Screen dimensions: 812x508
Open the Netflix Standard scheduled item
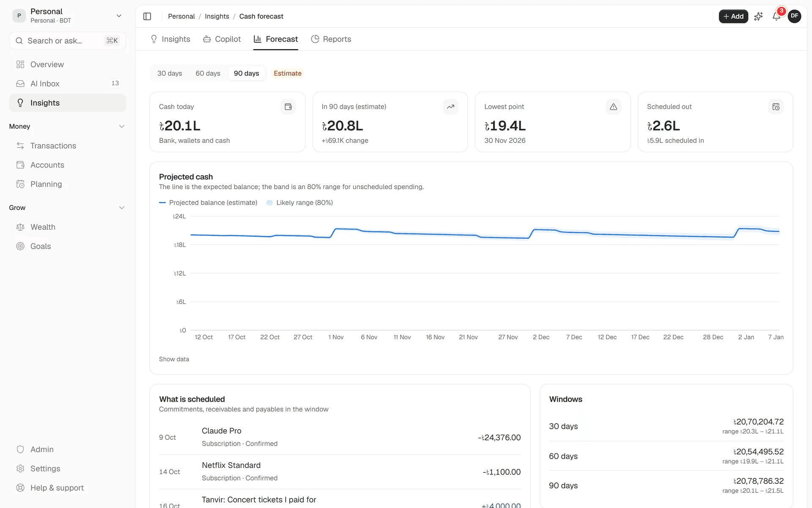tap(340, 472)
